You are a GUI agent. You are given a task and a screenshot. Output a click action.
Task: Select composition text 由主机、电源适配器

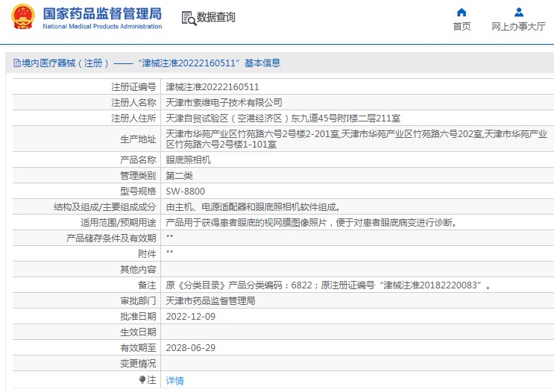click(254, 207)
